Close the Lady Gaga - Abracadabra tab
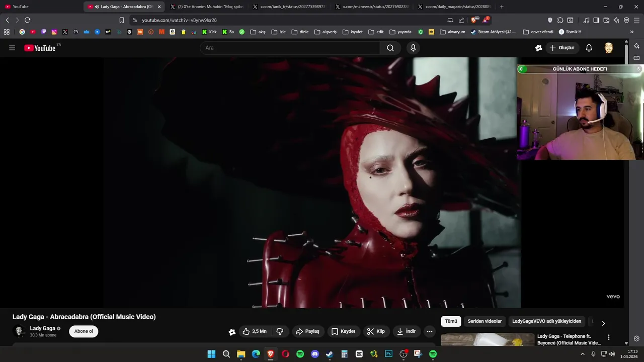The height and width of the screenshot is (362, 644). 159,7
